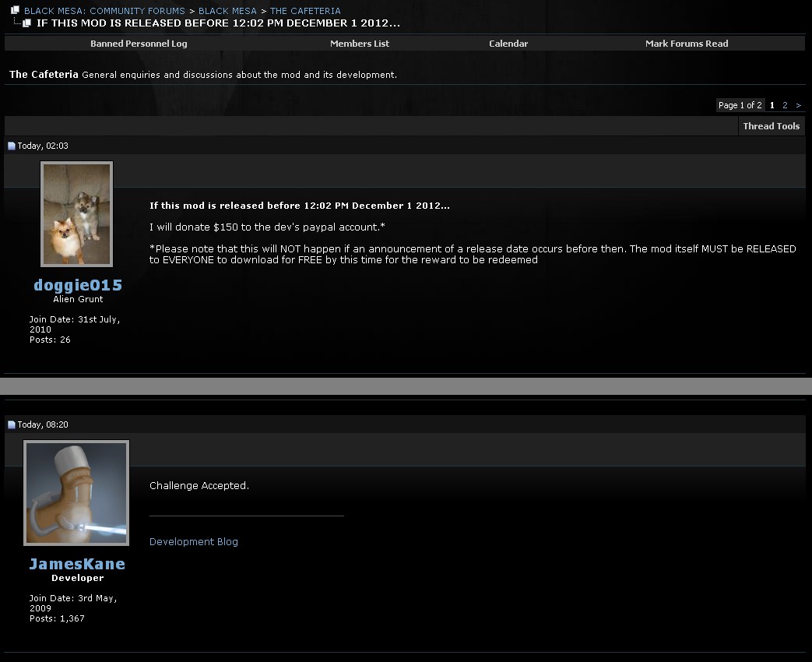Click the post icon next to Today, 08:20
The width and height of the screenshot is (812, 662).
click(12, 424)
